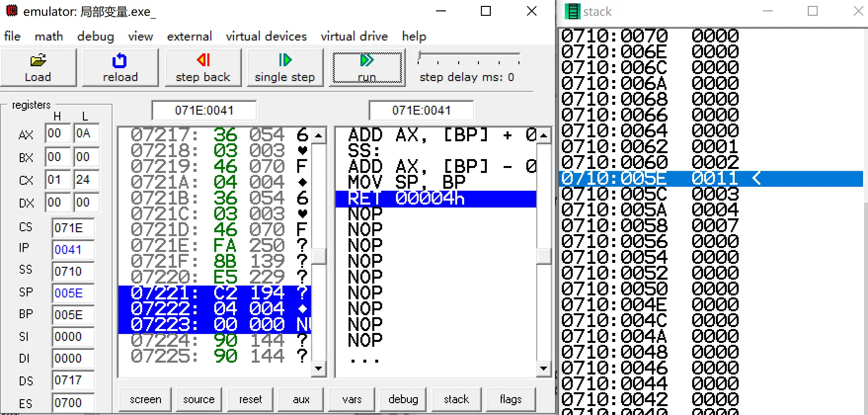The image size is (868, 415).
Task: Click the SI register field
Action: [73, 337]
